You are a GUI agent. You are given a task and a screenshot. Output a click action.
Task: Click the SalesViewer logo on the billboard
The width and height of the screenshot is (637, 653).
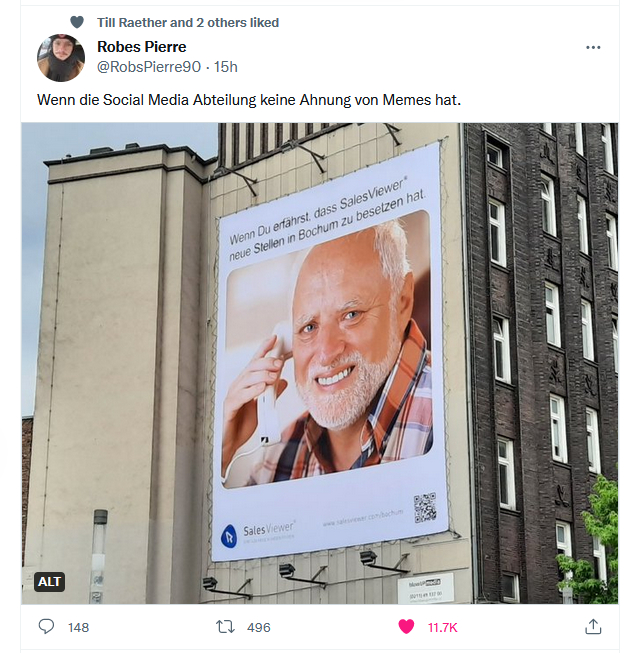click(x=258, y=533)
